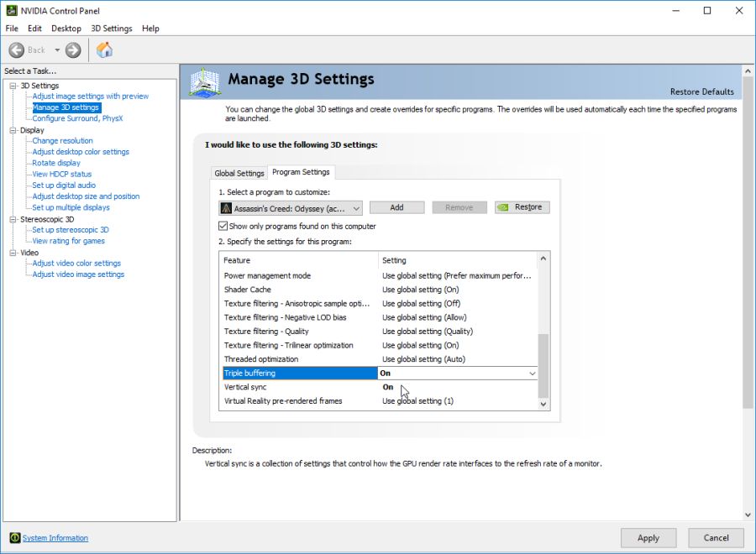Click the Assassin's Creed program icon
This screenshot has width=756, height=554.
click(226, 208)
